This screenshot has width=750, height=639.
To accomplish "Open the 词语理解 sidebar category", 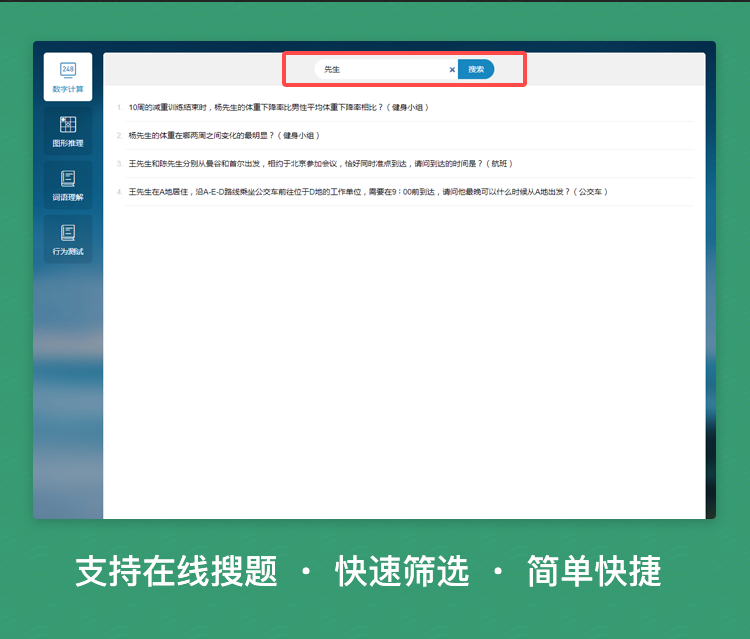I will (68, 185).
